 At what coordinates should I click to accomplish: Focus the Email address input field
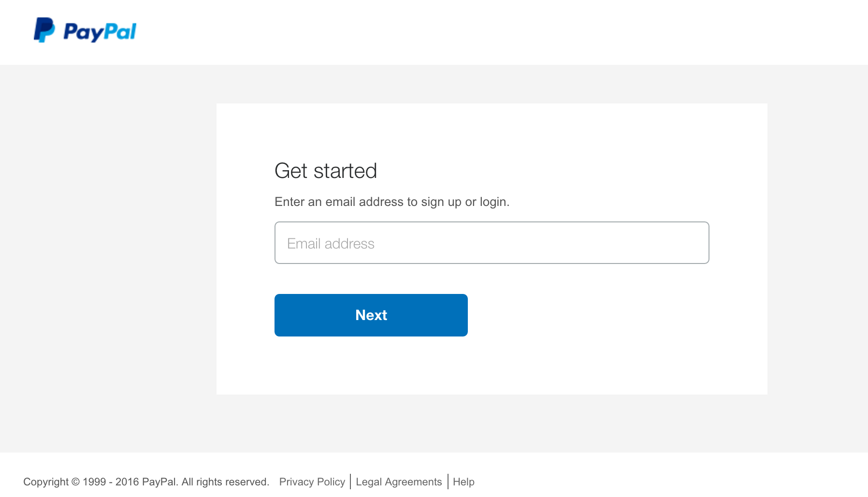coord(492,243)
